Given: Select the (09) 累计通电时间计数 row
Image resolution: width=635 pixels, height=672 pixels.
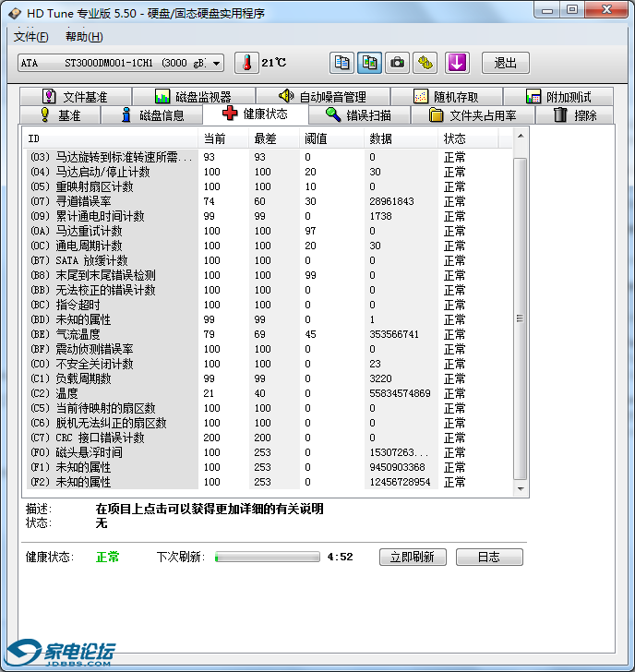Looking at the screenshot, I should tap(268, 216).
